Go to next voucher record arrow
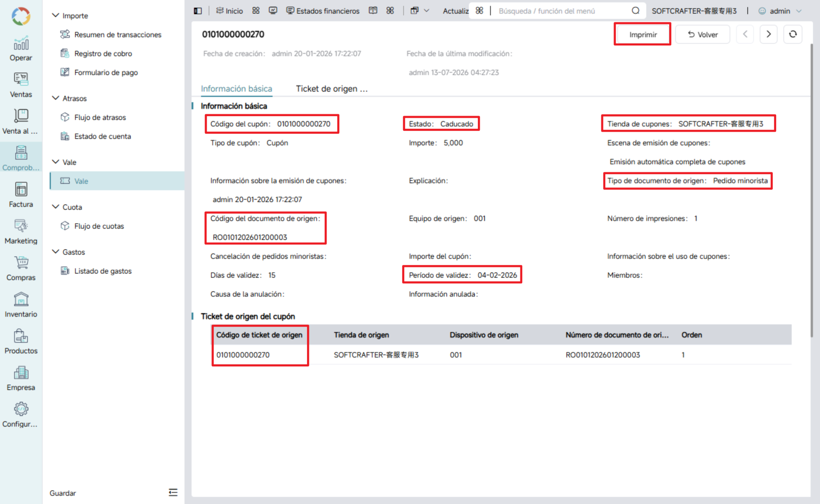 tap(768, 34)
